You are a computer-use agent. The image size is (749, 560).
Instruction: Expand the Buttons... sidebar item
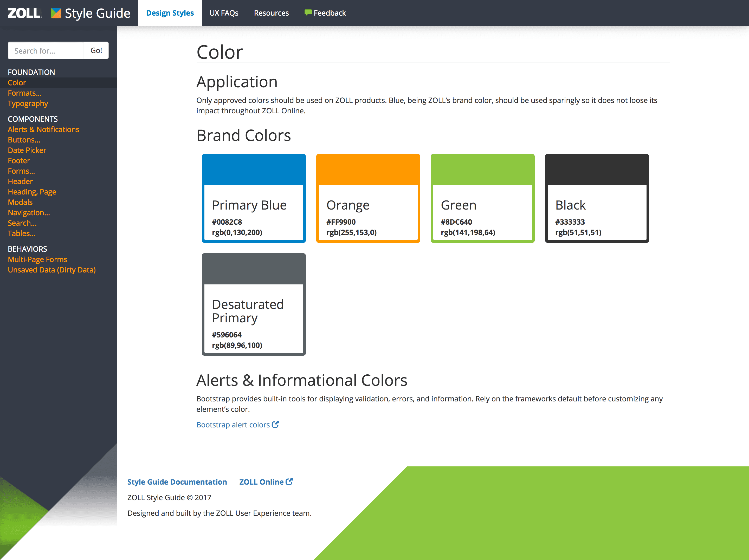[24, 140]
